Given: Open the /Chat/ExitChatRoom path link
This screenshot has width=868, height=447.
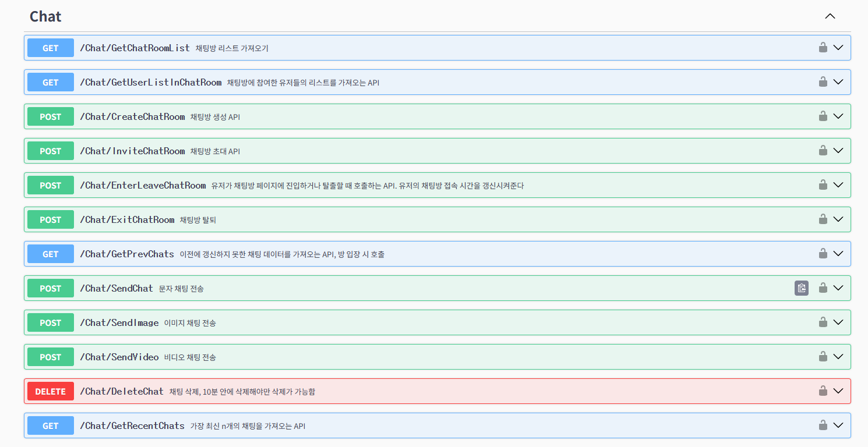Looking at the screenshot, I should click(127, 219).
